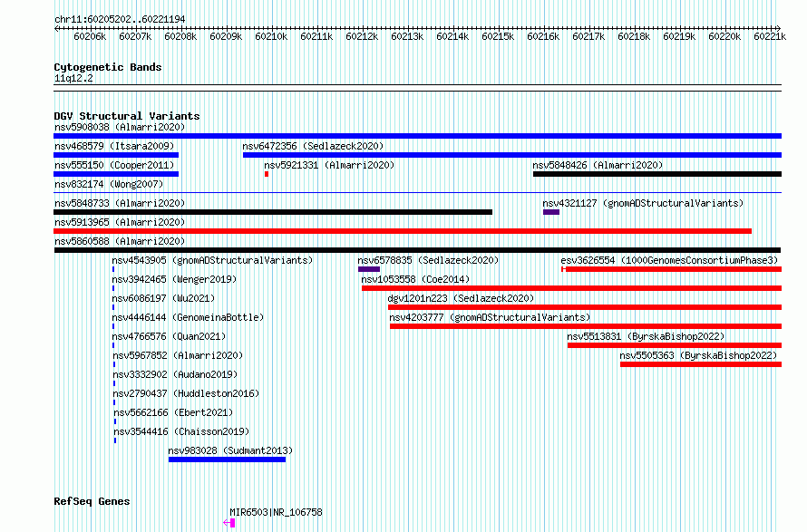Click the 60221k ruler position label

[770, 36]
